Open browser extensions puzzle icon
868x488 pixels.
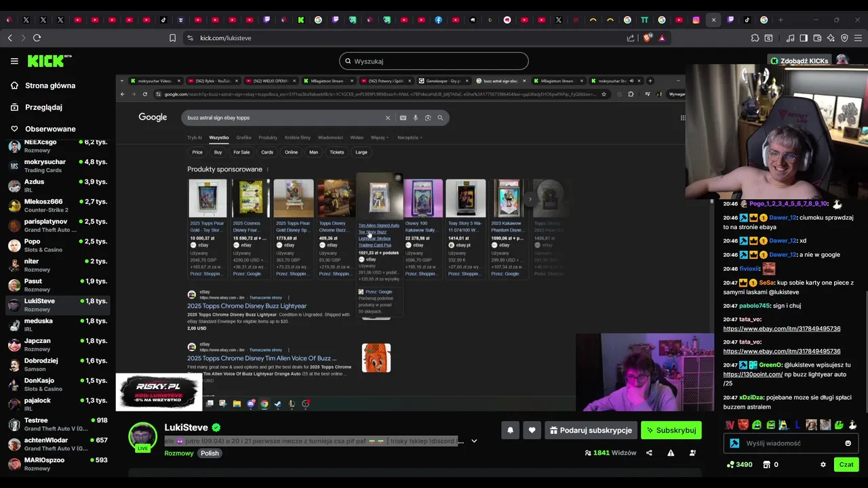pyautogui.click(x=755, y=38)
